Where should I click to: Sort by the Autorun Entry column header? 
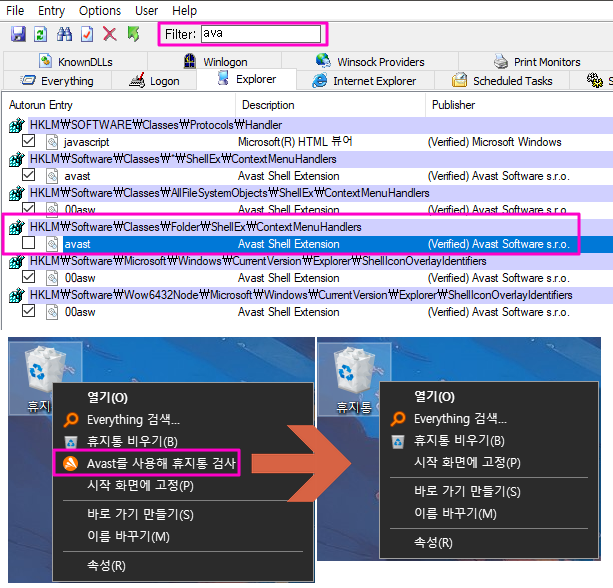(x=118, y=105)
